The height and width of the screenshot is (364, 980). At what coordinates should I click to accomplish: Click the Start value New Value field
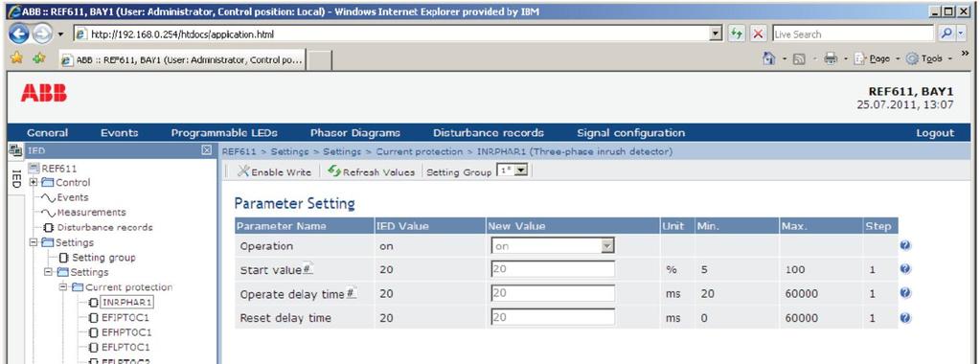click(x=553, y=269)
